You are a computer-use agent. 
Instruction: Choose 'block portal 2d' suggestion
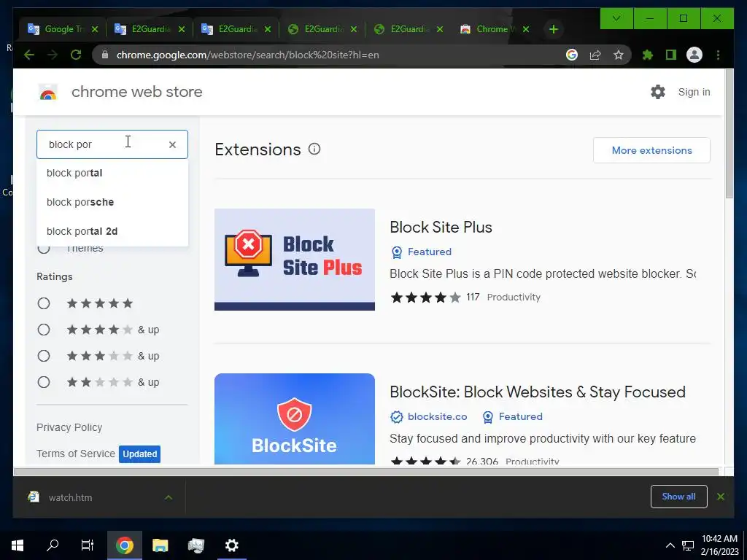click(x=112, y=231)
